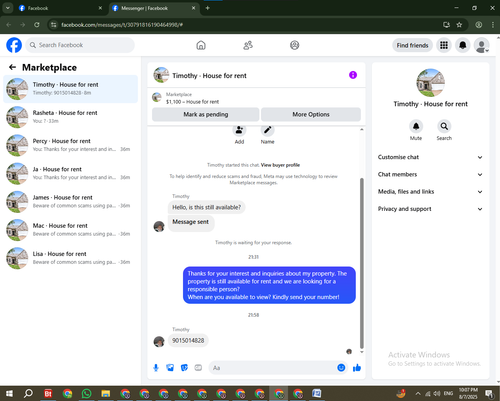Open the Notifications bell in header
500x401 pixels.
pyautogui.click(x=463, y=45)
